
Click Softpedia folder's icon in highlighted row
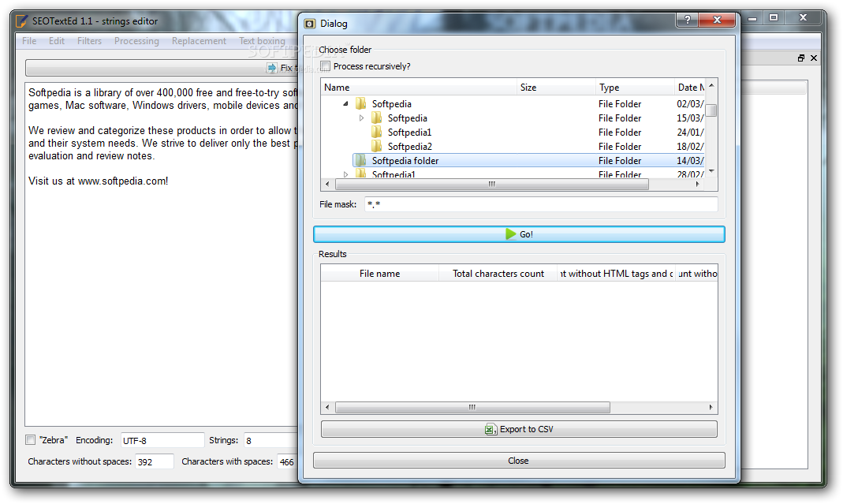coord(360,160)
